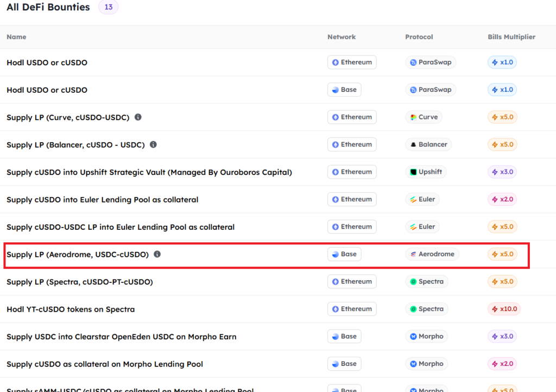Open Supply LP (Spectra, cUSDO-PT-cUSDO) bounty name
This screenshot has height=392, width=556.
80,282
